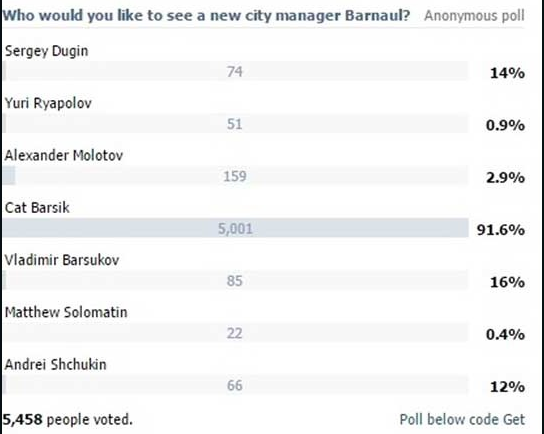The image size is (544, 434).
Task: Click Yuri Ryapolov's bar showing 51 votes
Action: pos(236,124)
